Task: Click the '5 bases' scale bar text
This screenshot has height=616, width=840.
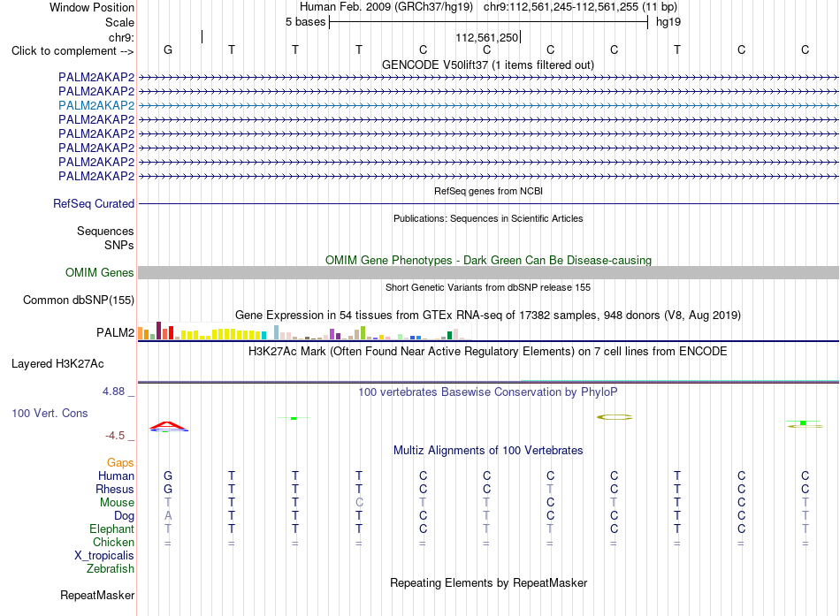Action: [305, 22]
